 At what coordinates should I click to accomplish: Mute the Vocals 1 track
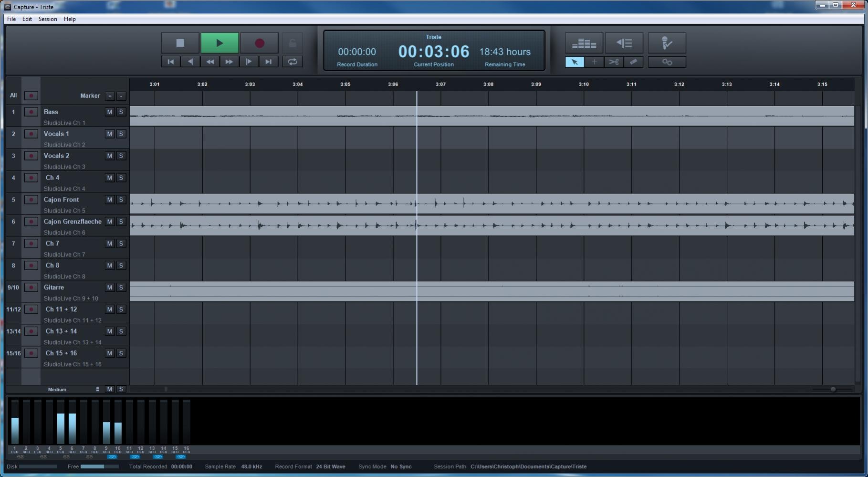tap(110, 134)
